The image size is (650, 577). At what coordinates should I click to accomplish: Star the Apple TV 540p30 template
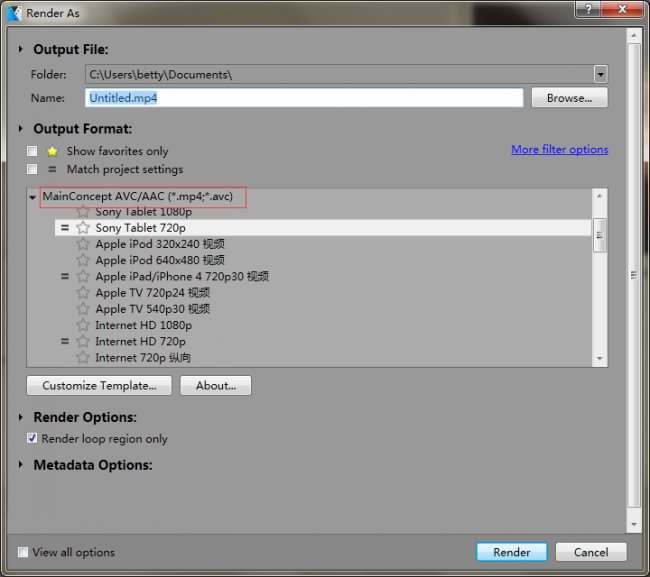(83, 309)
